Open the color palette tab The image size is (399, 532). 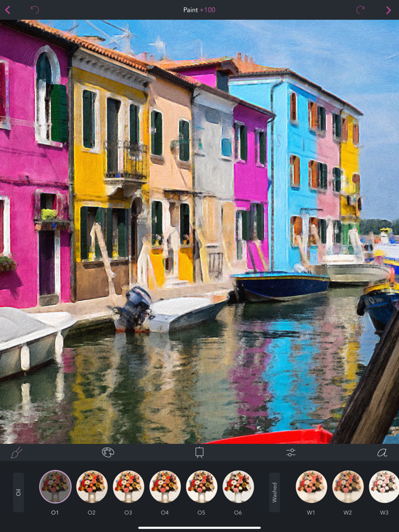[x=108, y=453]
